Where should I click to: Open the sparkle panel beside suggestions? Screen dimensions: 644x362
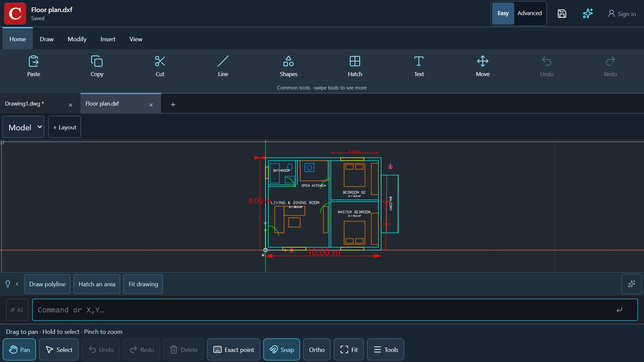pyautogui.click(x=631, y=284)
